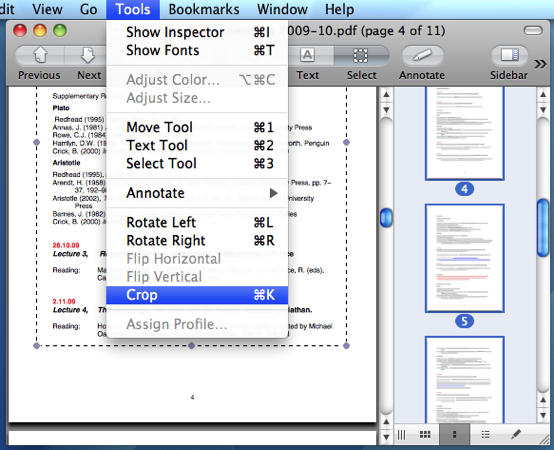Click the red date text 2.11.09
Viewport: 554px width, 450px height.
64,301
